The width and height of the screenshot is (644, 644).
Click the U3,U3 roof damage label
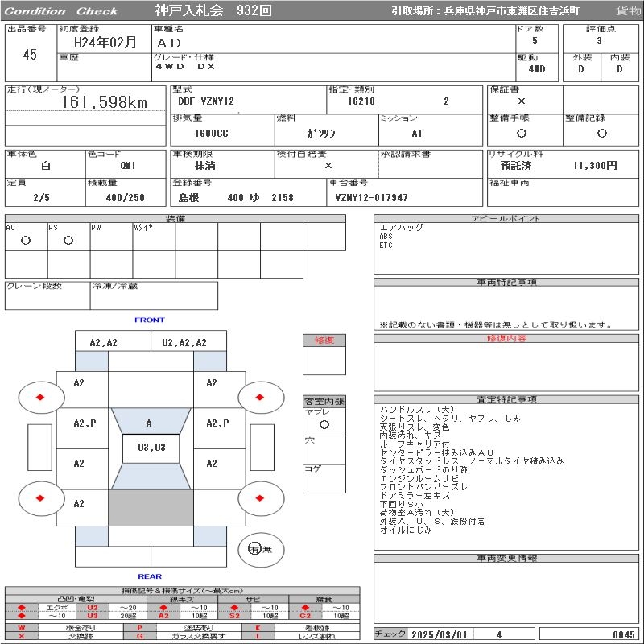pos(151,448)
